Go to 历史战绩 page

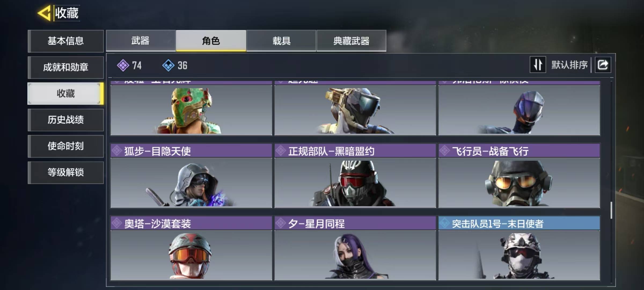(66, 120)
